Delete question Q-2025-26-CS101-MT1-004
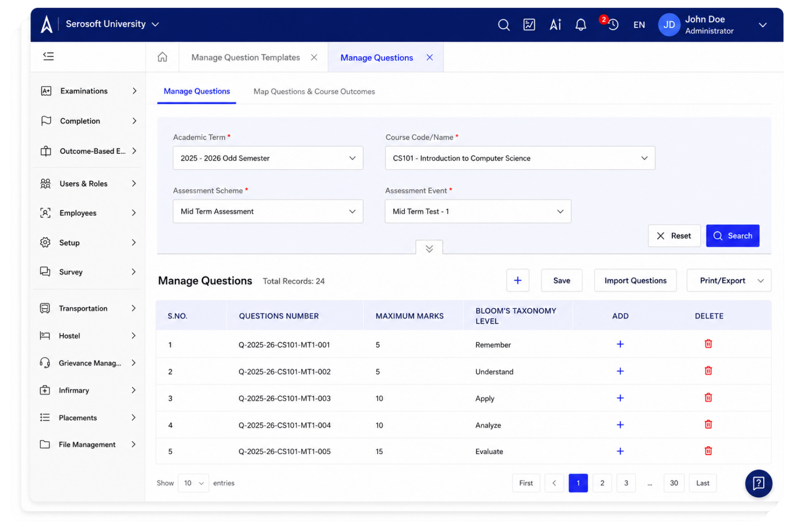 pos(708,425)
